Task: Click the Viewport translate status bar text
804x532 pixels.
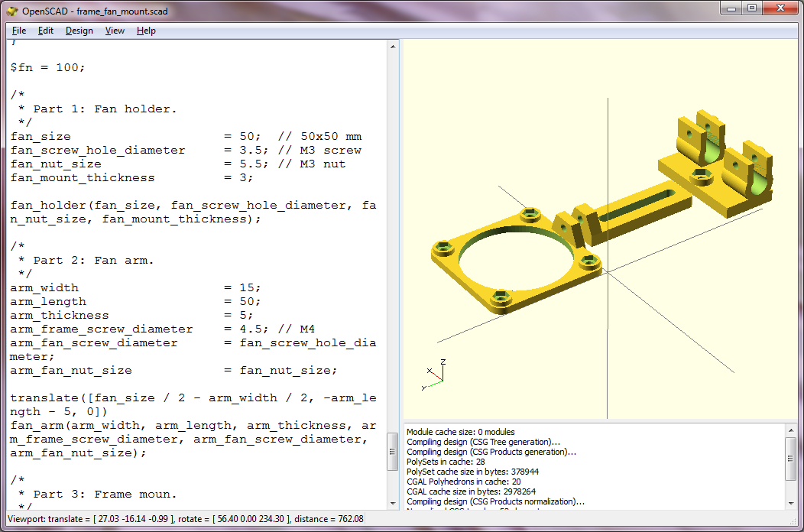Action: click(x=186, y=519)
